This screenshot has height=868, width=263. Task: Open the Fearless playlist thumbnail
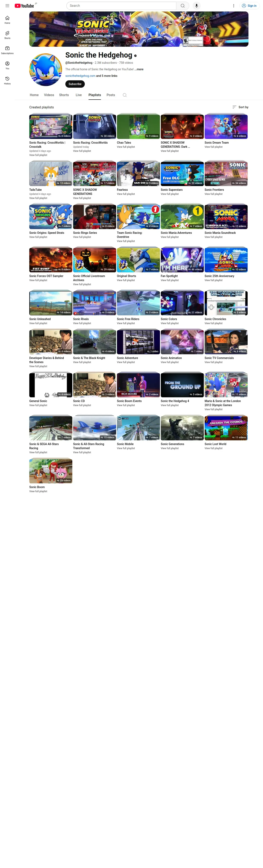click(138, 174)
